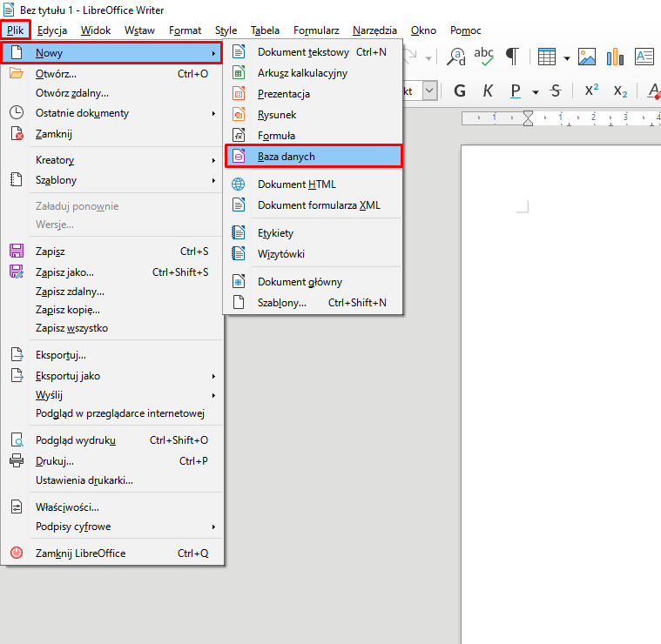Toggle Underline with the P button
Screen dimensions: 661x644
[x=516, y=91]
